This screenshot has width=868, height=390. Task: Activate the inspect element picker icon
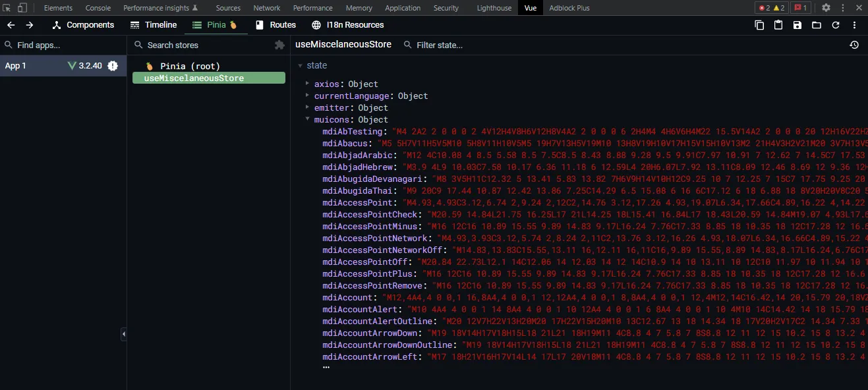7,8
